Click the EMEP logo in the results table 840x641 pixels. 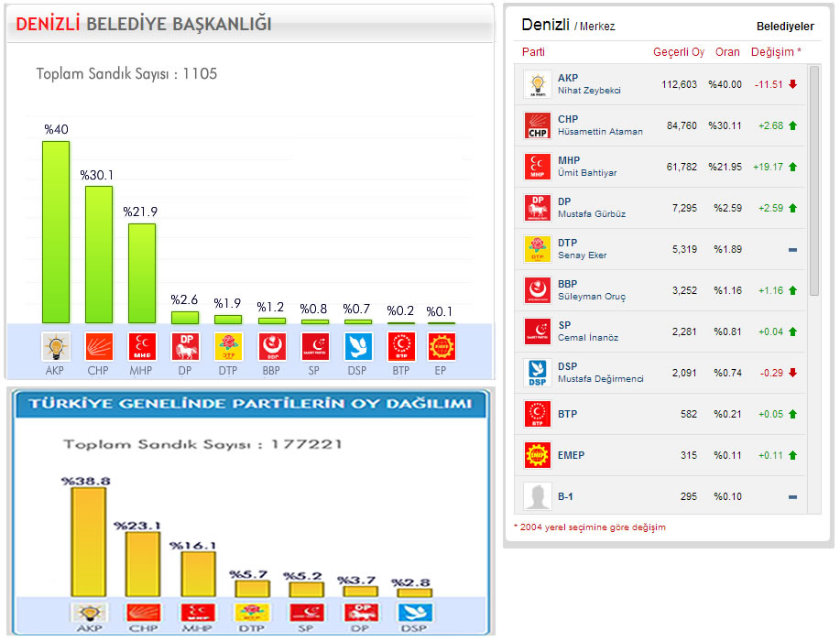tap(538, 456)
